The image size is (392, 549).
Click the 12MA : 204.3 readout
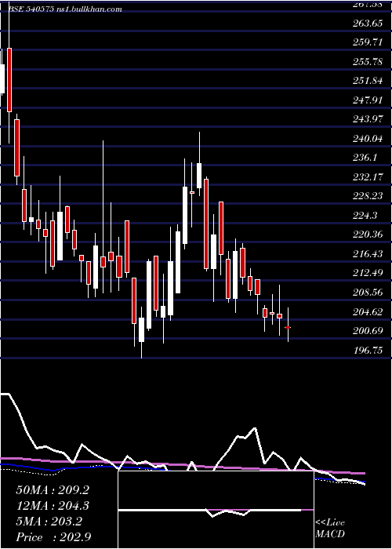coord(53,506)
